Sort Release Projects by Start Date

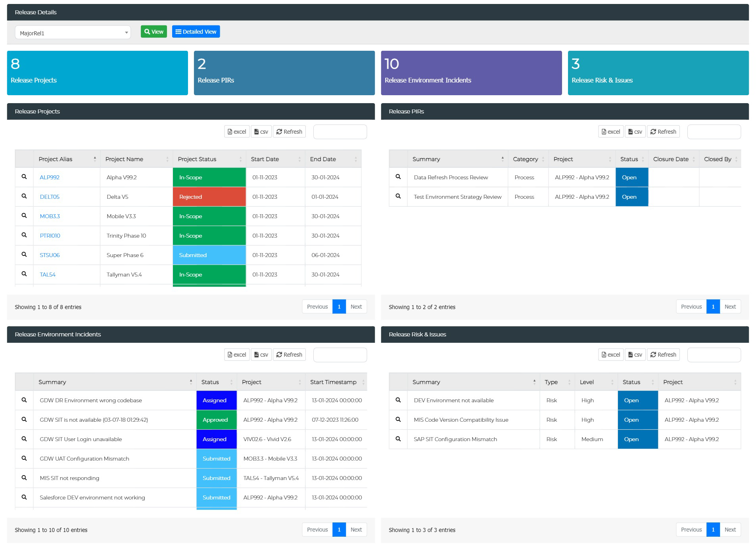pyautogui.click(x=276, y=159)
